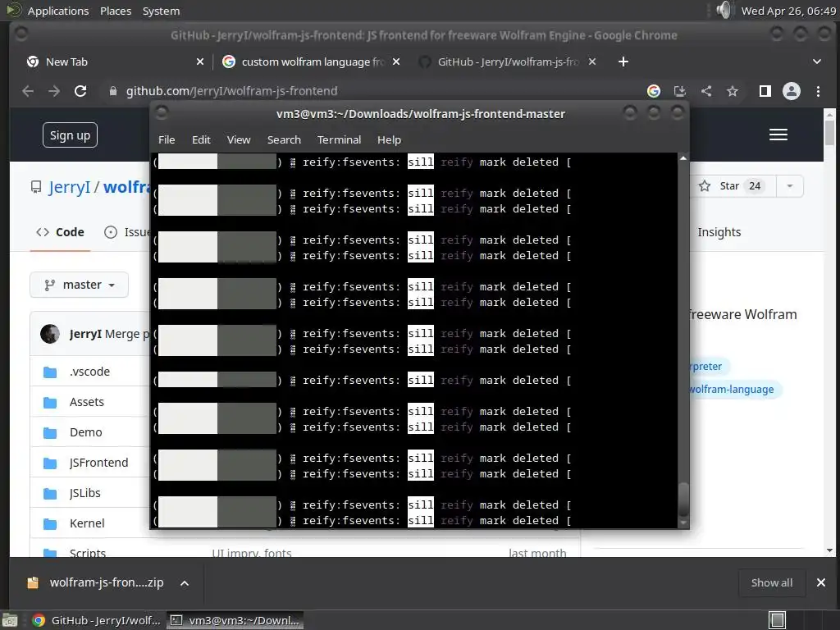Open the Insights tab

point(719,232)
